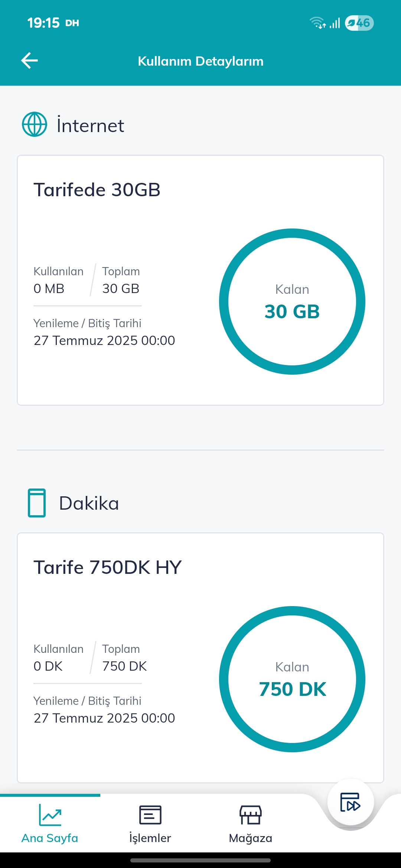The width and height of the screenshot is (401, 868).
Task: Tap the Kalan 750 DK usage ring
Action: pyautogui.click(x=292, y=679)
